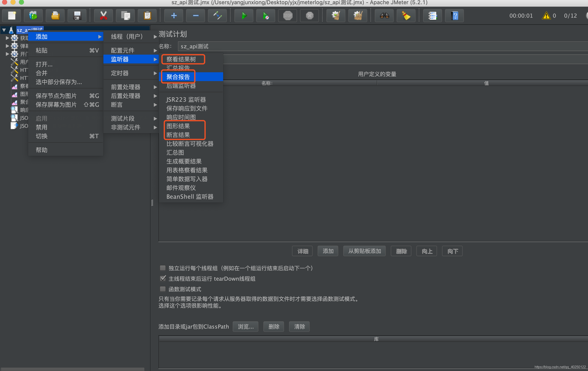
Task: Click the Cut scissors toolbar icon
Action: 103,16
